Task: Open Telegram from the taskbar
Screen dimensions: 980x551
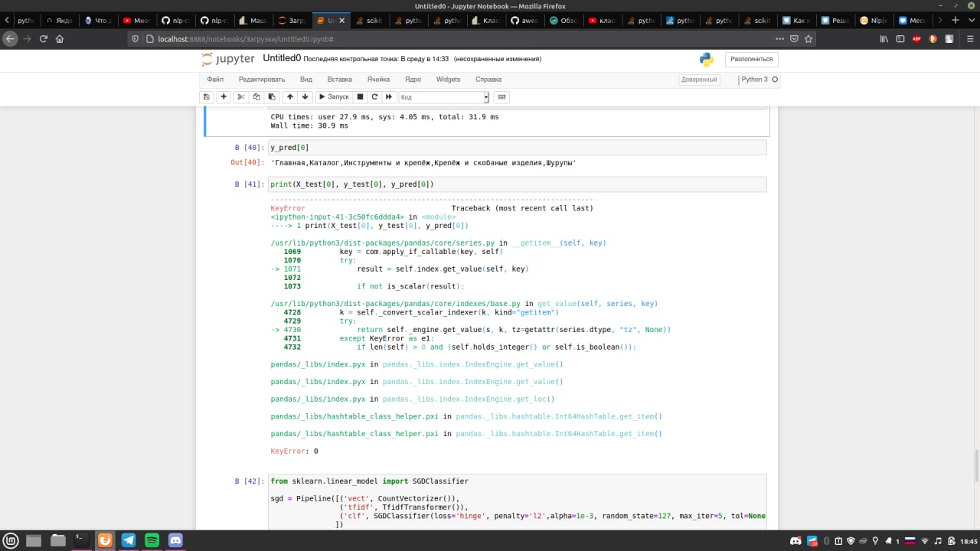Action: click(x=129, y=540)
